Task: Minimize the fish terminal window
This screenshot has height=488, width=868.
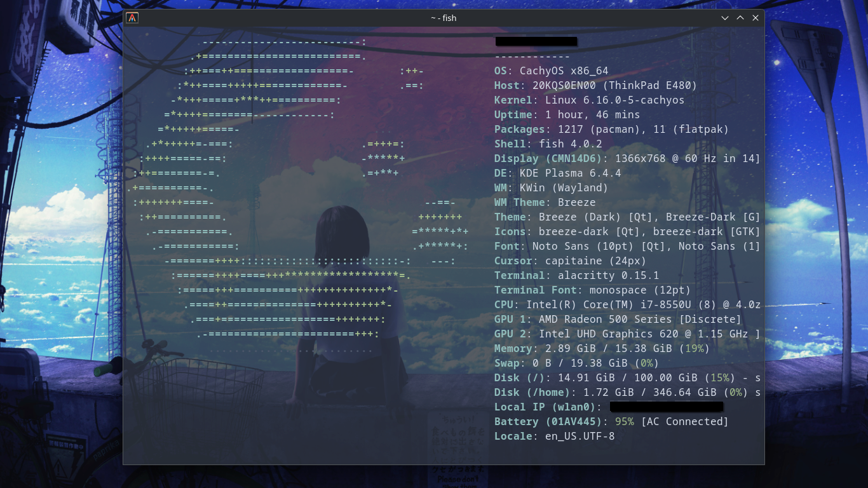Action: 725,18
